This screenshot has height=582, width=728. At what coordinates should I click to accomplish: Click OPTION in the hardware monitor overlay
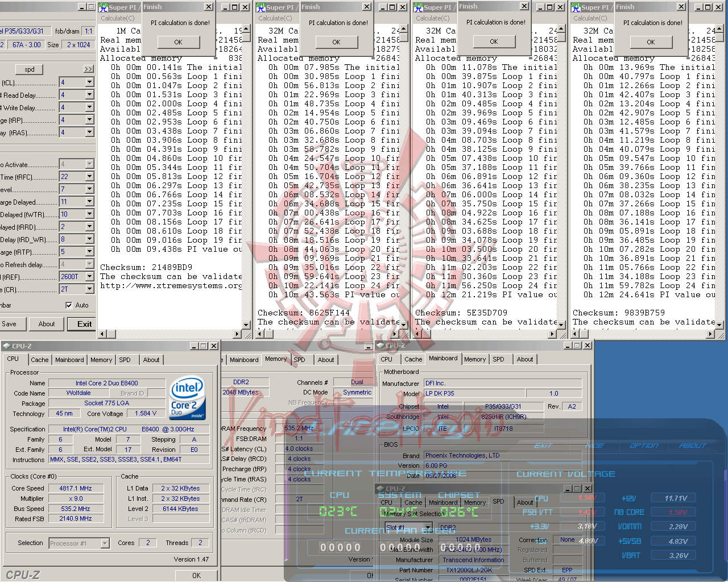644,446
